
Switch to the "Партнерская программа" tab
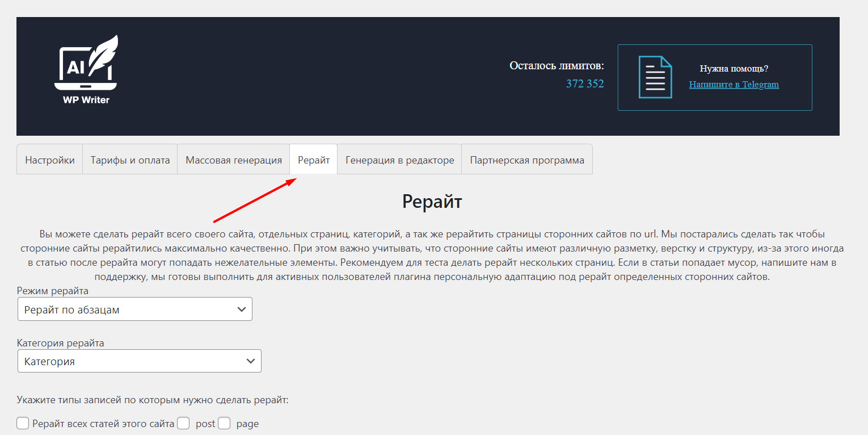pyautogui.click(x=527, y=160)
